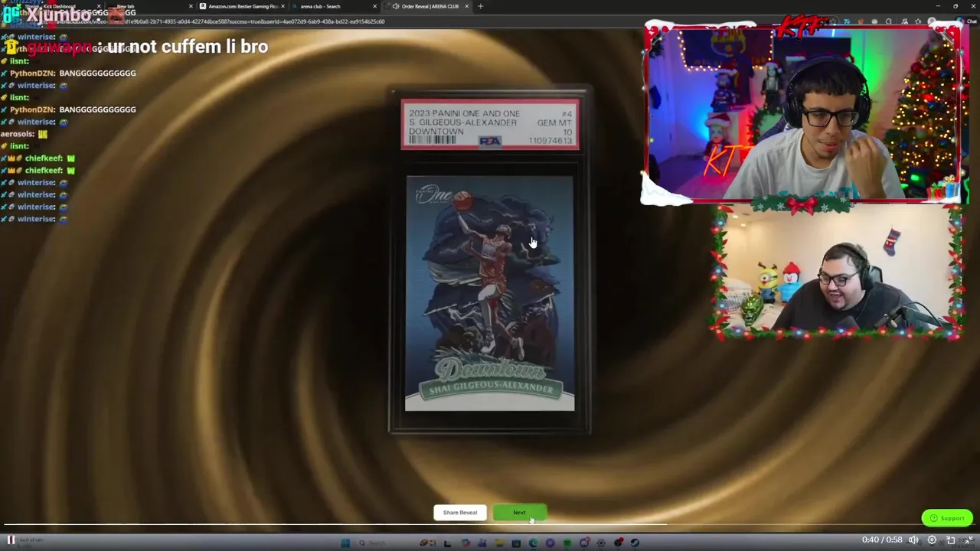Click the chiefkeef username in chat
The height and width of the screenshot is (551, 980).
[x=44, y=158]
